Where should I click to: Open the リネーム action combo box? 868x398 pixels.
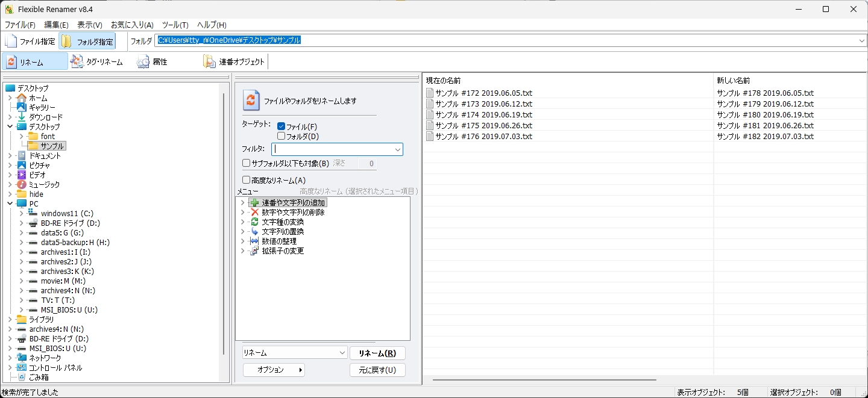point(295,353)
